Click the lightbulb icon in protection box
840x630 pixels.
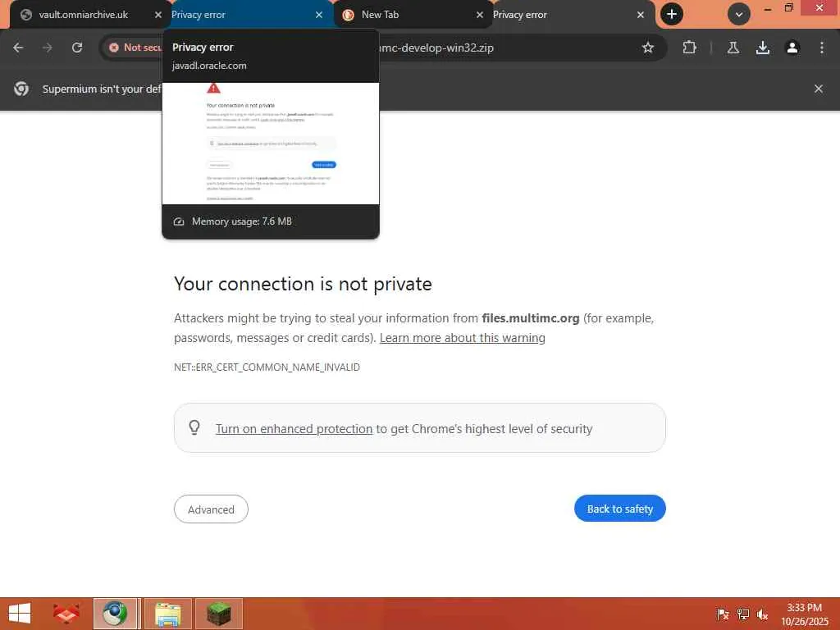[194, 427]
